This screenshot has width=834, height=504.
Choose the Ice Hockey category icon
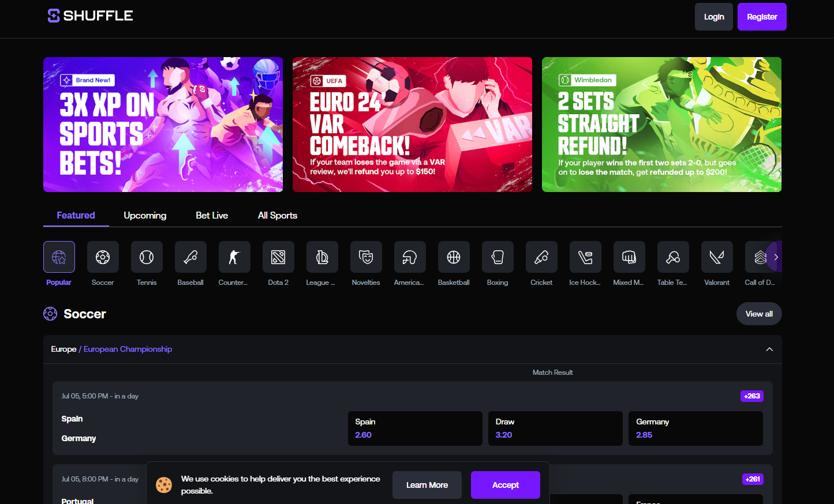pos(585,257)
